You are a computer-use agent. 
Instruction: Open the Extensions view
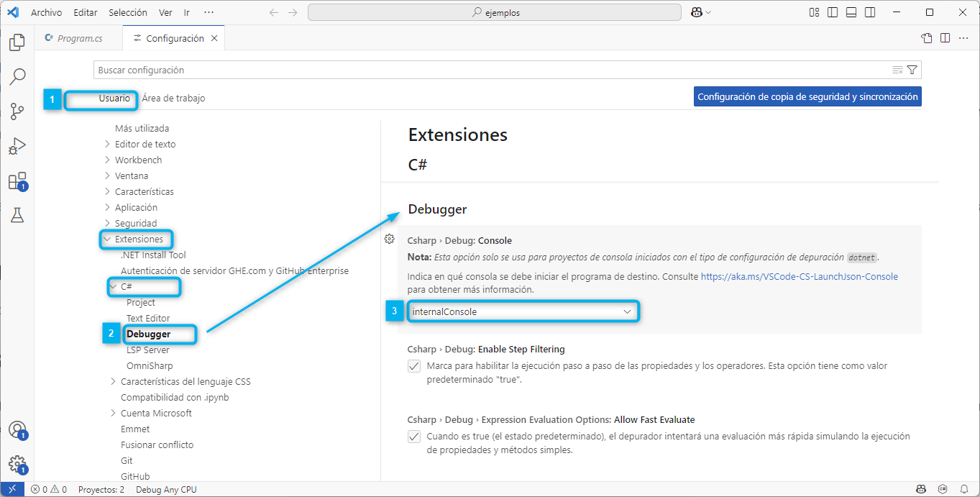coord(17,181)
